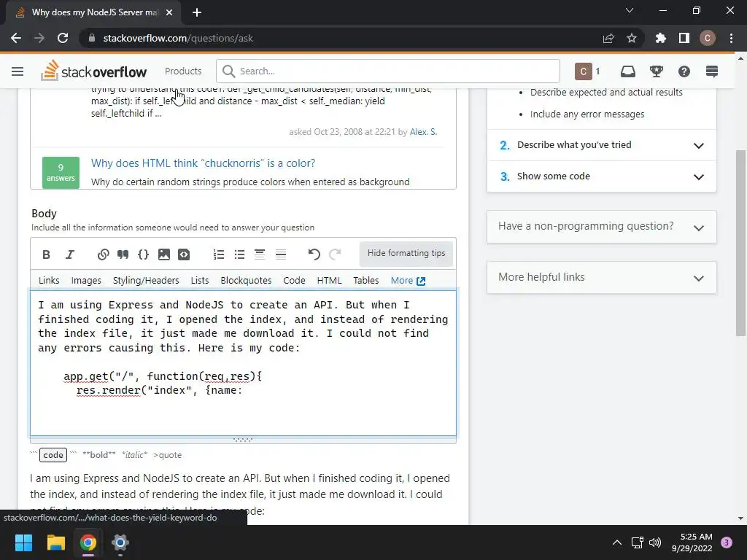The image size is (747, 560).
Task: Grab the editor resize handle below the textarea
Action: [243, 440]
